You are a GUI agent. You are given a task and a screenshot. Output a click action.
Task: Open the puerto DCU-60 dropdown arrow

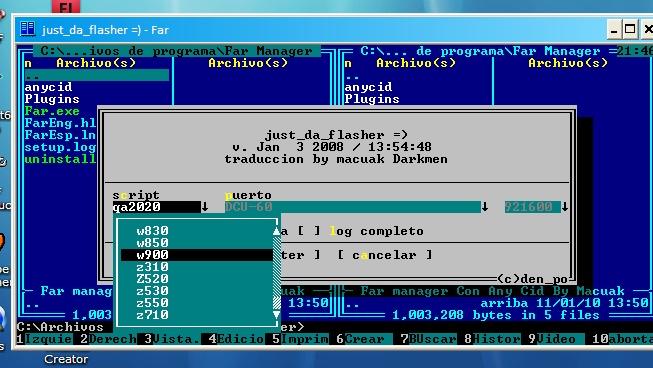click(x=485, y=207)
